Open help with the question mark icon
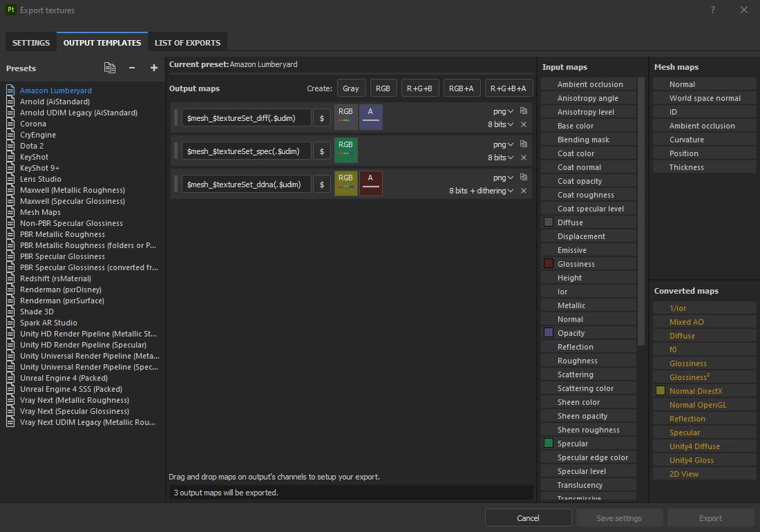This screenshot has height=532, width=760. click(713, 10)
